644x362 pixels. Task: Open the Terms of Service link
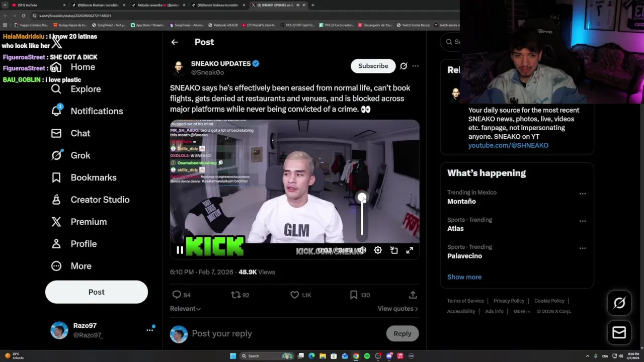coord(465,301)
